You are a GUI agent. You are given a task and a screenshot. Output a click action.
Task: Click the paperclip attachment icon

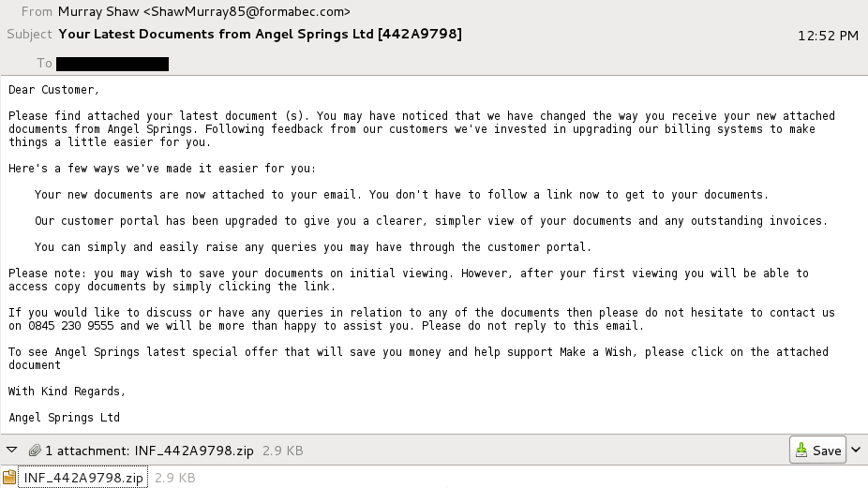click(x=35, y=451)
